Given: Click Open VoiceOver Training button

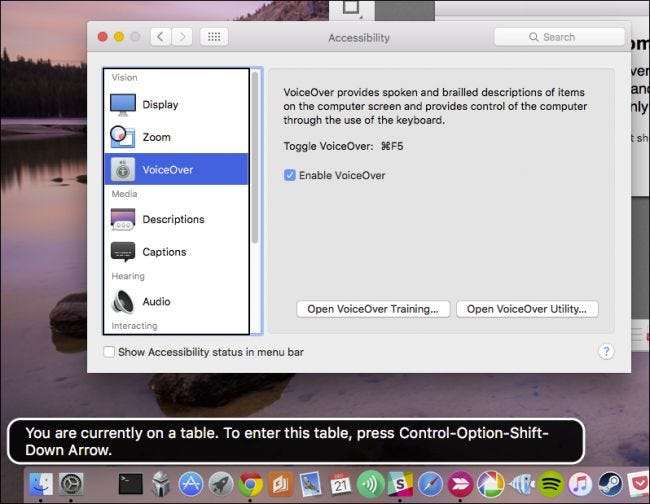Looking at the screenshot, I should click(373, 309).
